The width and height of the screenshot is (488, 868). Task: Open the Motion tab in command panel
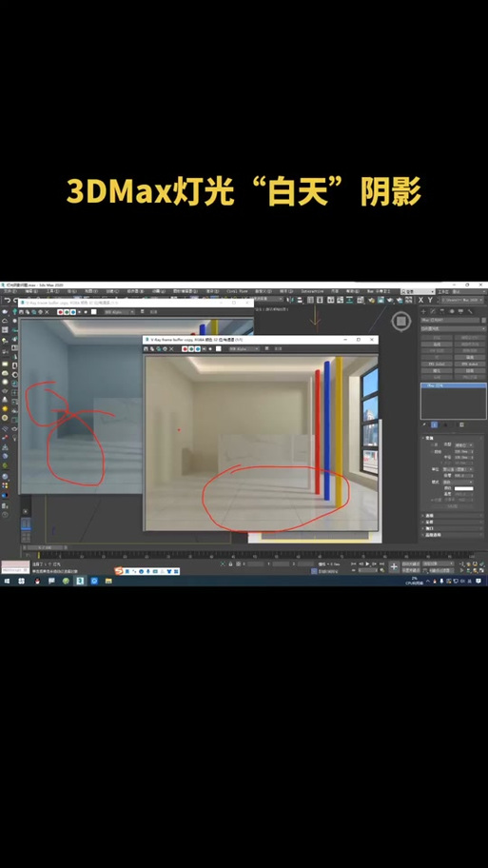point(452,311)
